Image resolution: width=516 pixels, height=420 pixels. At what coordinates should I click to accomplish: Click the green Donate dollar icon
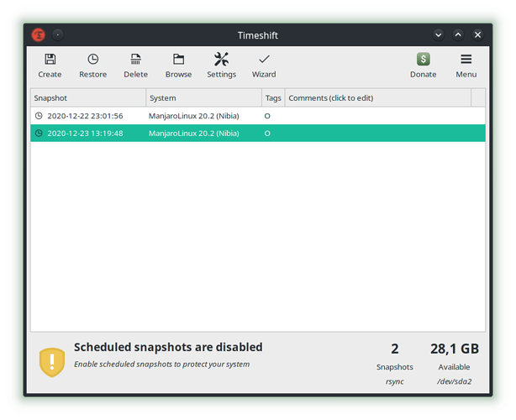[x=424, y=60]
